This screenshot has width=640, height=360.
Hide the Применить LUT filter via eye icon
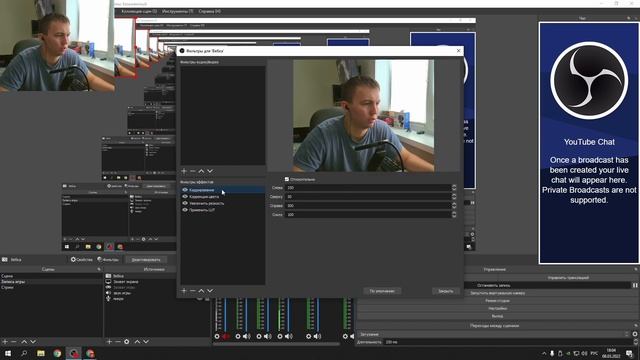point(185,209)
